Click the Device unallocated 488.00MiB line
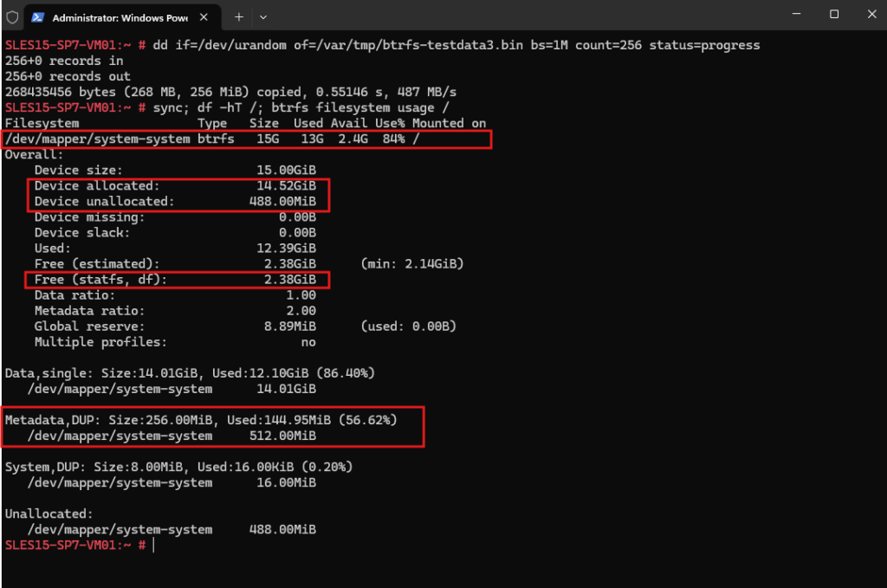Screen dimensions: 887x588 175,202
